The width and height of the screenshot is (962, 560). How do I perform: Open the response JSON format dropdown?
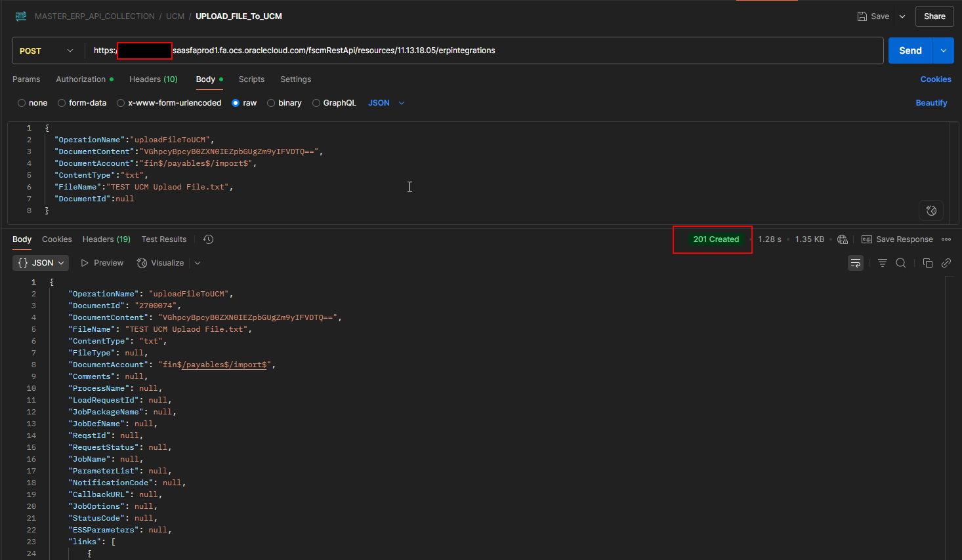[x=41, y=263]
